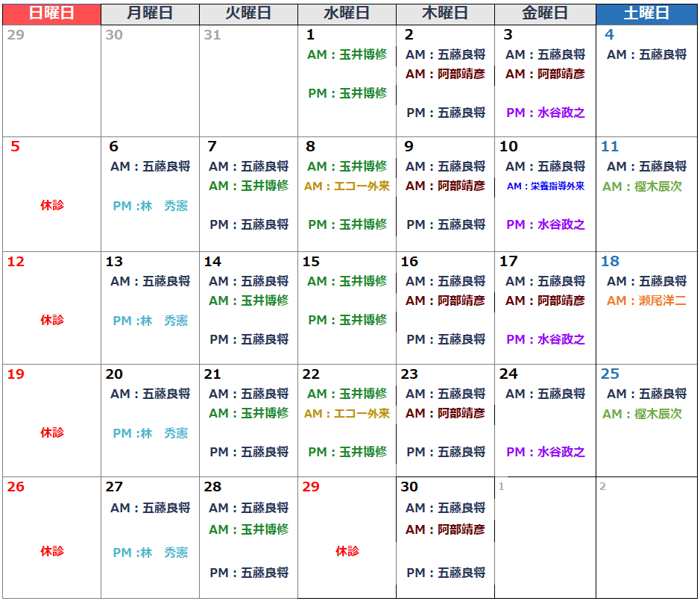Click the 金曜日 column header
Image resolution: width=700 pixels, height=601 pixels.
(x=545, y=13)
